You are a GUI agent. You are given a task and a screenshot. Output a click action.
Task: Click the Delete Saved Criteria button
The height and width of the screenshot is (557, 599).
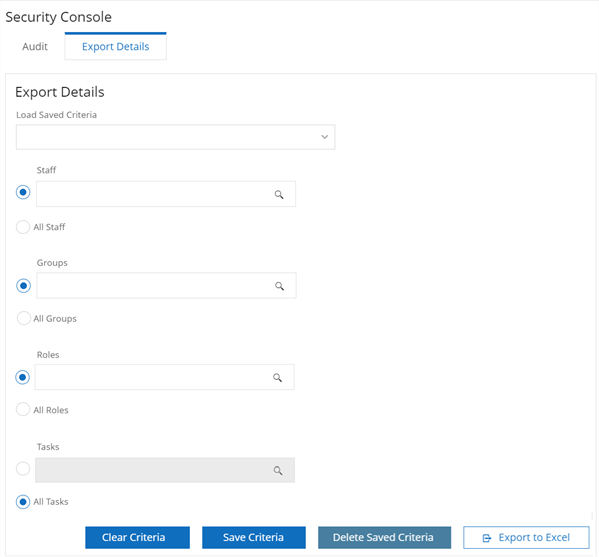pos(384,538)
